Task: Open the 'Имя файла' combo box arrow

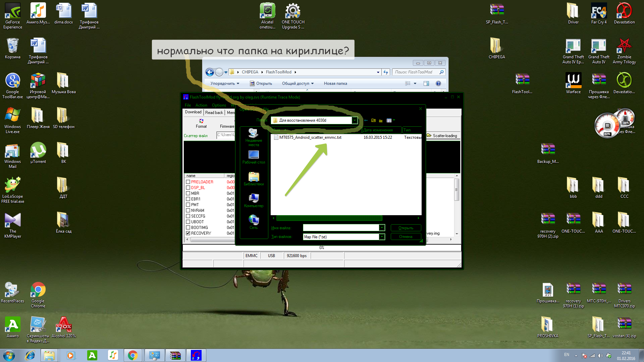Action: click(382, 228)
